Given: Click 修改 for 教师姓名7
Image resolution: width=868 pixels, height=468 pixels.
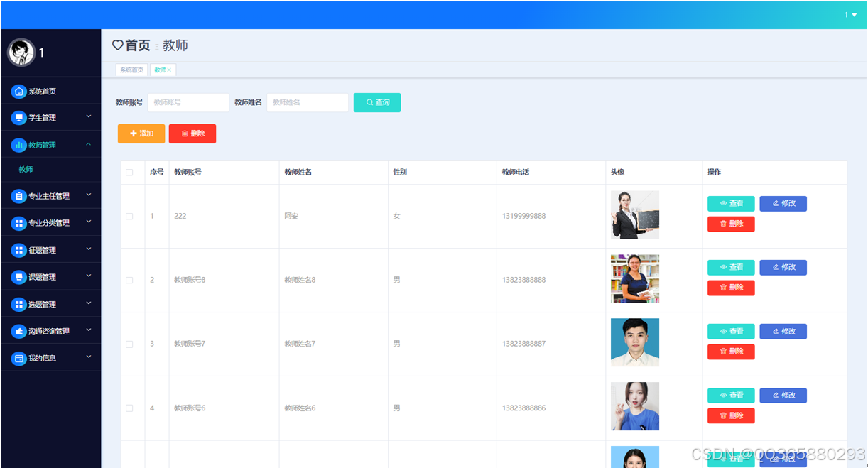Looking at the screenshot, I should click(783, 332).
